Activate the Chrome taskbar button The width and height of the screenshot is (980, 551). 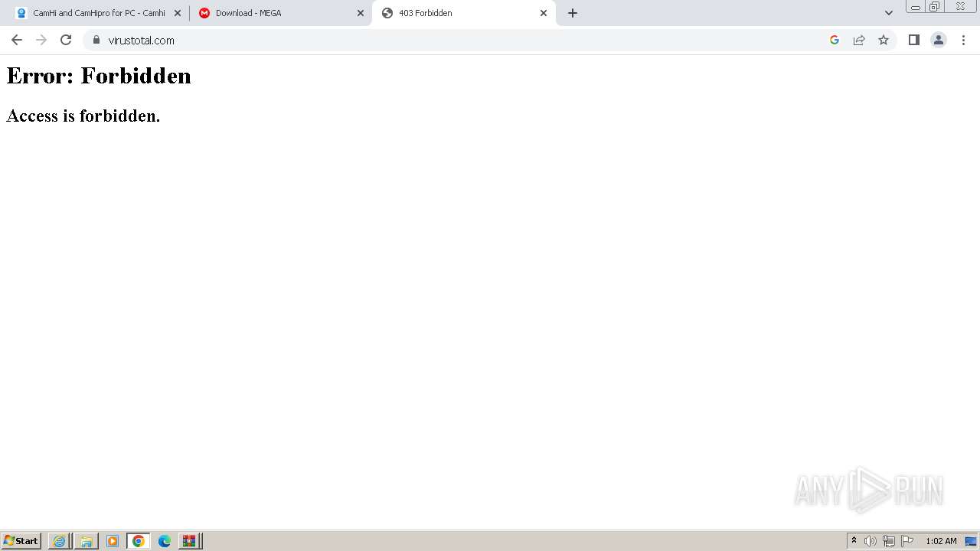point(139,541)
